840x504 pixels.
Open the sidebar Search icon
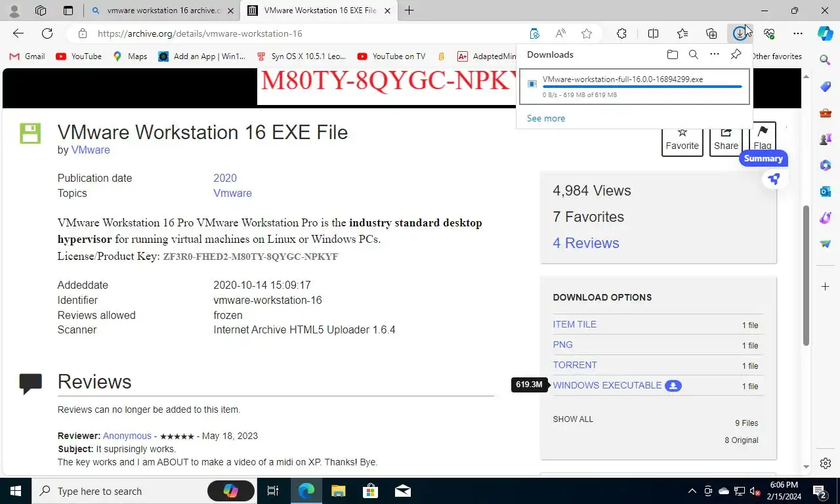point(826,60)
